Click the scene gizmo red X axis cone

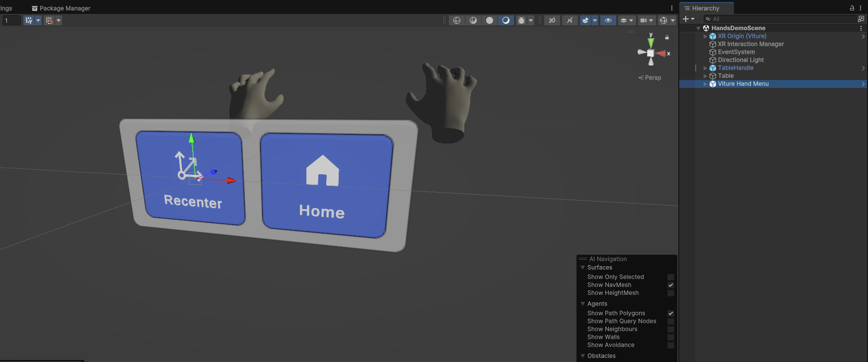click(661, 53)
